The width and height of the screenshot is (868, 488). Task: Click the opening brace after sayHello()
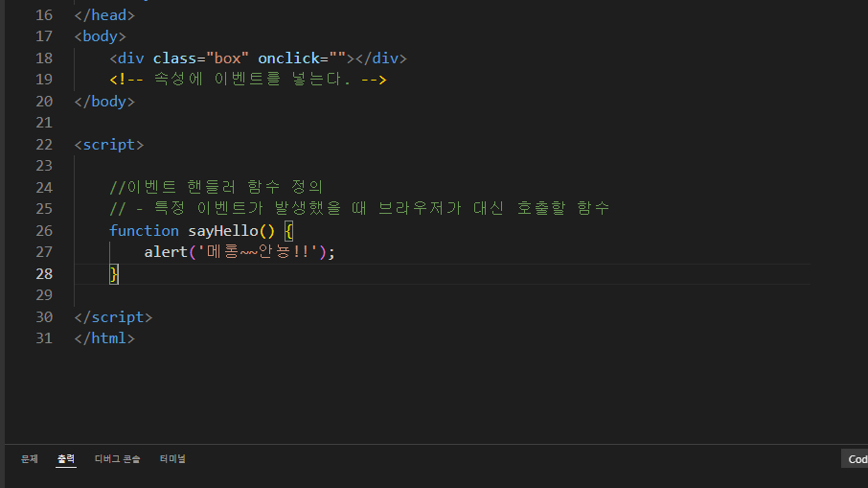(x=288, y=230)
